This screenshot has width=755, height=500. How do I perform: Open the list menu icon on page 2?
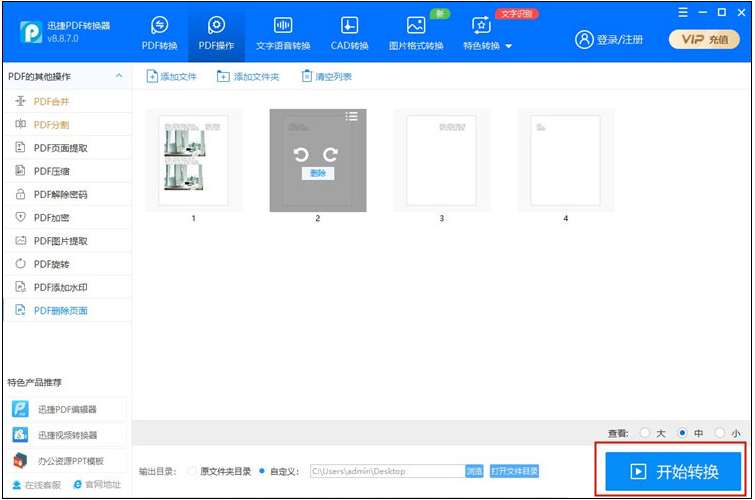(x=352, y=117)
